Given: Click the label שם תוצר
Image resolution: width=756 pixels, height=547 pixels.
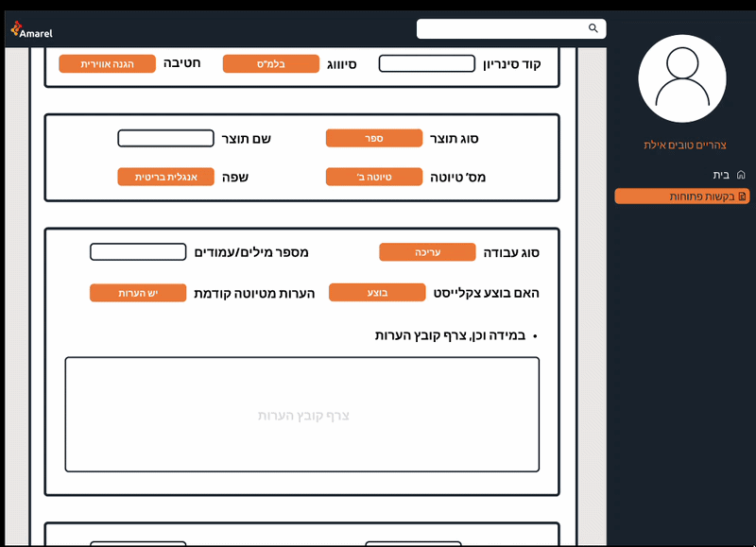Looking at the screenshot, I should tap(246, 139).
